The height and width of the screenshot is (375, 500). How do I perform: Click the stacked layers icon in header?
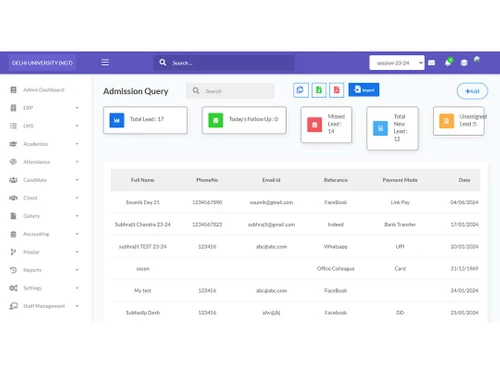pos(464,63)
